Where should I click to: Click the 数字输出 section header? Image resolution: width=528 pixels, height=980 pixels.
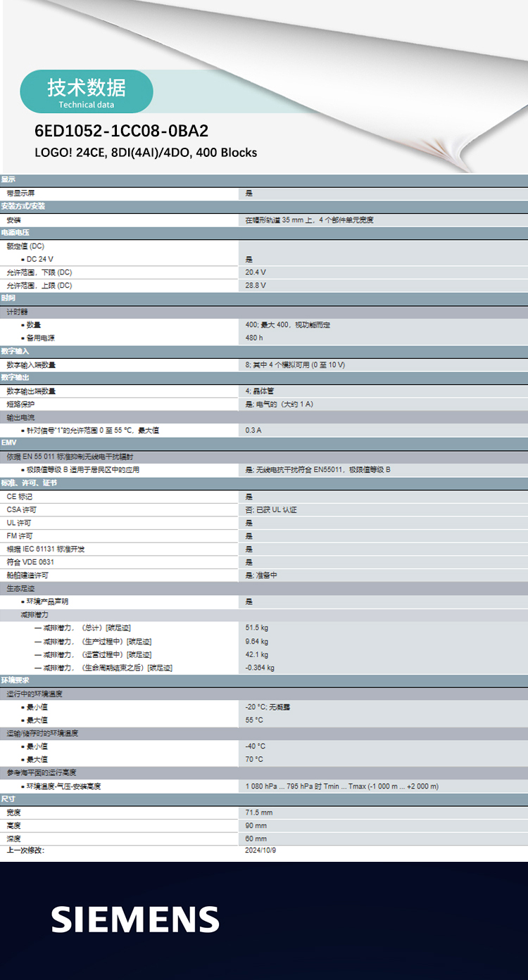pos(264,378)
